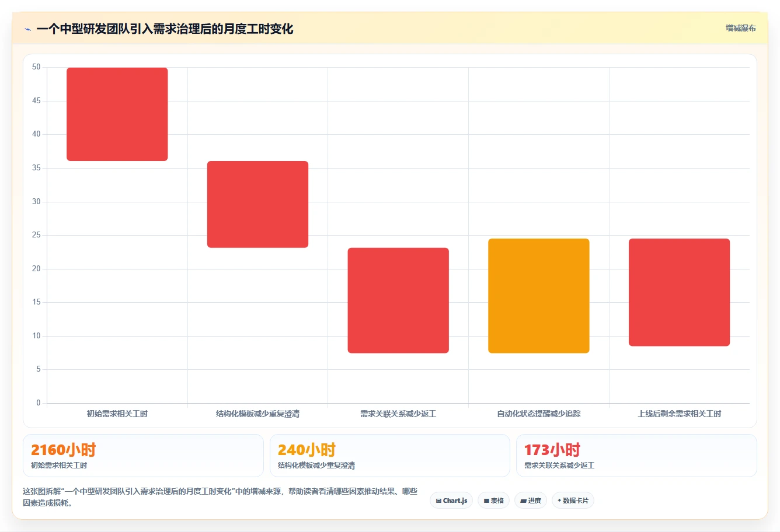Click the Chart.js tag chip
This screenshot has height=532, width=780.
tap(451, 501)
